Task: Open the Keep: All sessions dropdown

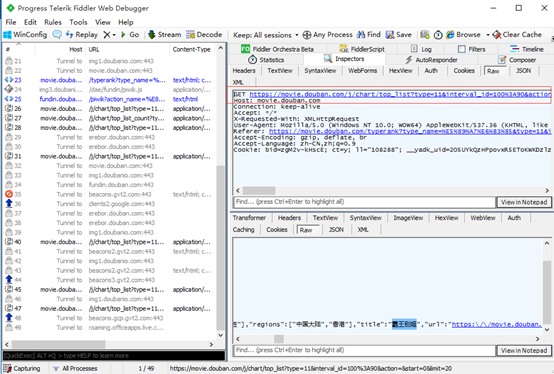Action: coord(266,35)
